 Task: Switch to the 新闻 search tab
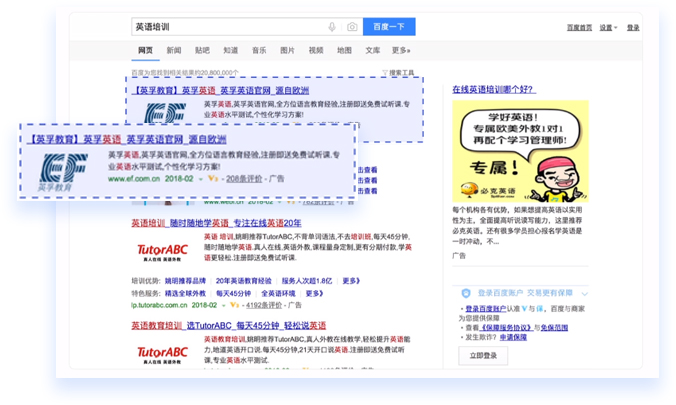174,50
